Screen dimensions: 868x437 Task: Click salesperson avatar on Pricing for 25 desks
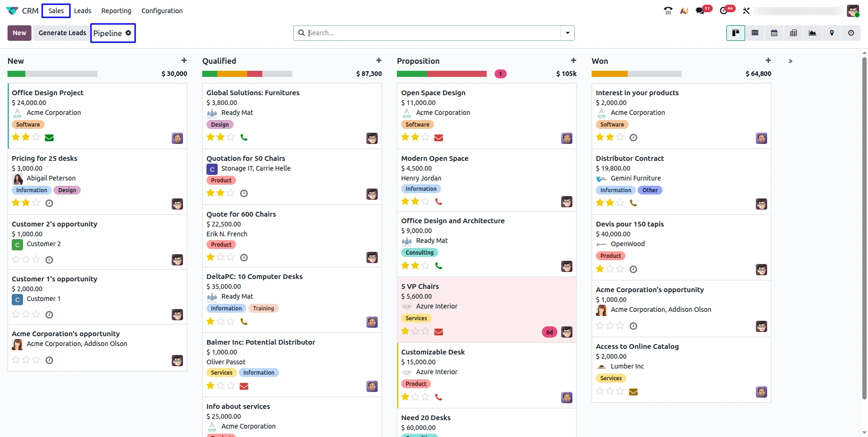(177, 204)
